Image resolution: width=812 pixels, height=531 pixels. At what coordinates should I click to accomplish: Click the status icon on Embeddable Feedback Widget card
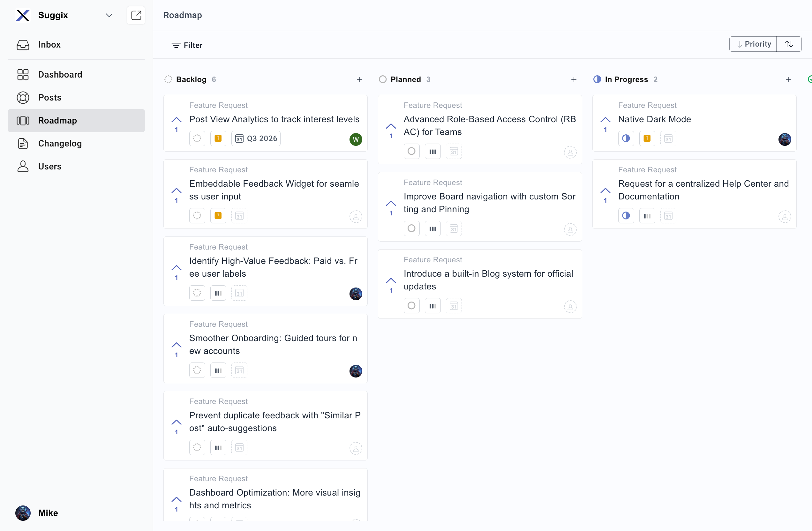coord(197,215)
